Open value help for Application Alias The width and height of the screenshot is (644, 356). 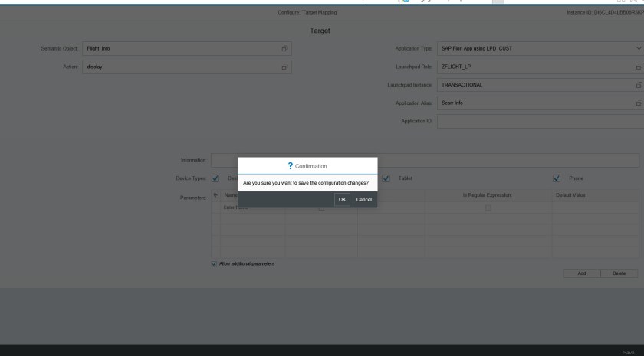(x=639, y=103)
